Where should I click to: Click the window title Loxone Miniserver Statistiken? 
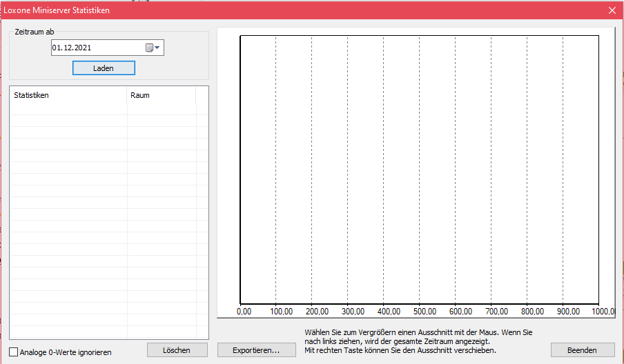click(57, 10)
